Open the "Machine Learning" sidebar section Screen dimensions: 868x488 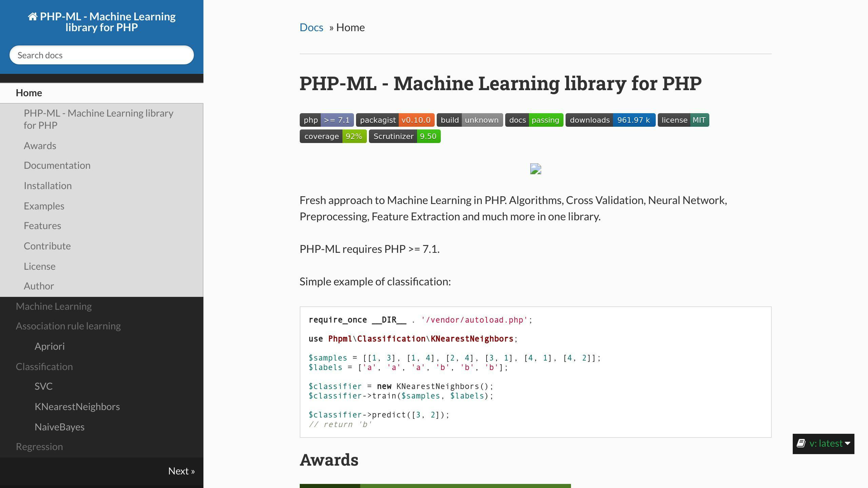click(x=54, y=306)
